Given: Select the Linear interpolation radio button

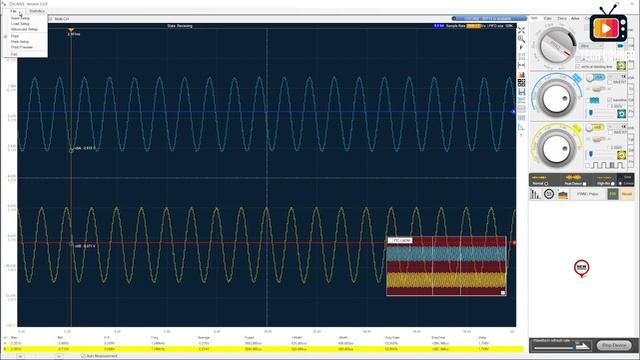Looking at the screenshot, I should click(x=620, y=184).
